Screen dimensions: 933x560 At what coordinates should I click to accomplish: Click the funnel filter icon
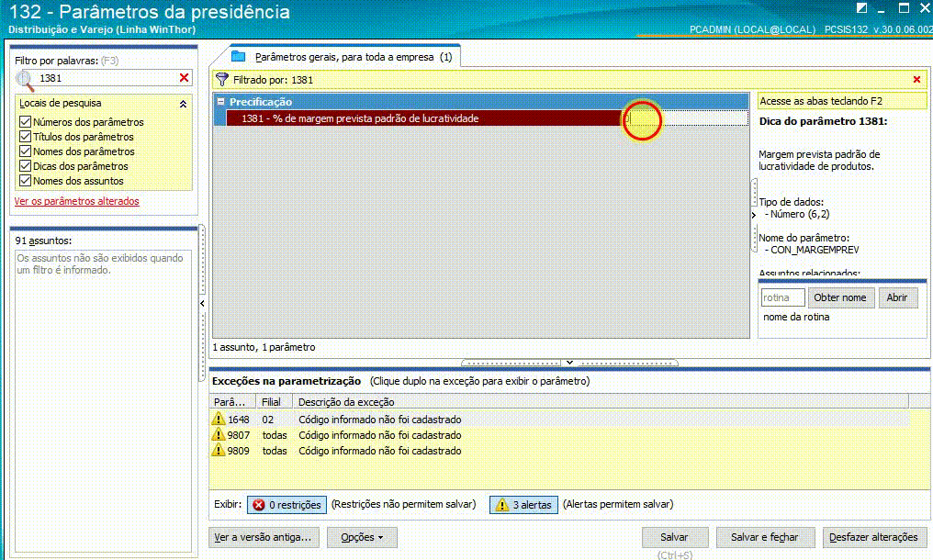[222, 79]
